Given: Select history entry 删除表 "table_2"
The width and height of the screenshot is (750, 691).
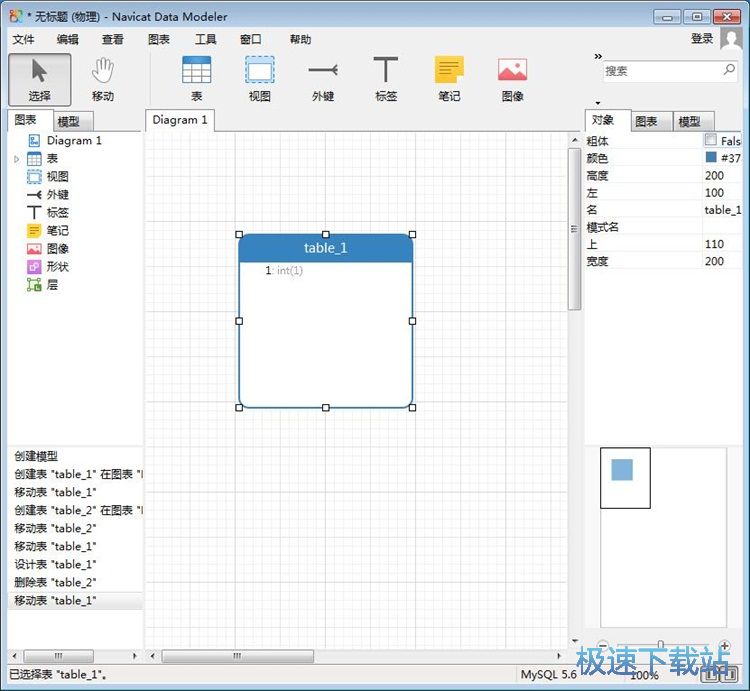Looking at the screenshot, I should [x=55, y=582].
